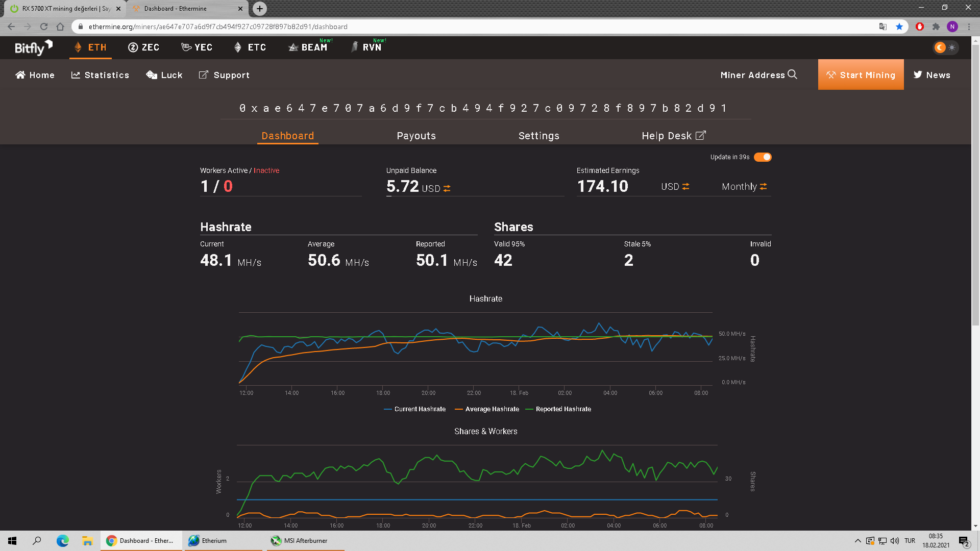Viewport: 980px width, 551px height.
Task: Open the Settings tab
Action: pos(538,136)
